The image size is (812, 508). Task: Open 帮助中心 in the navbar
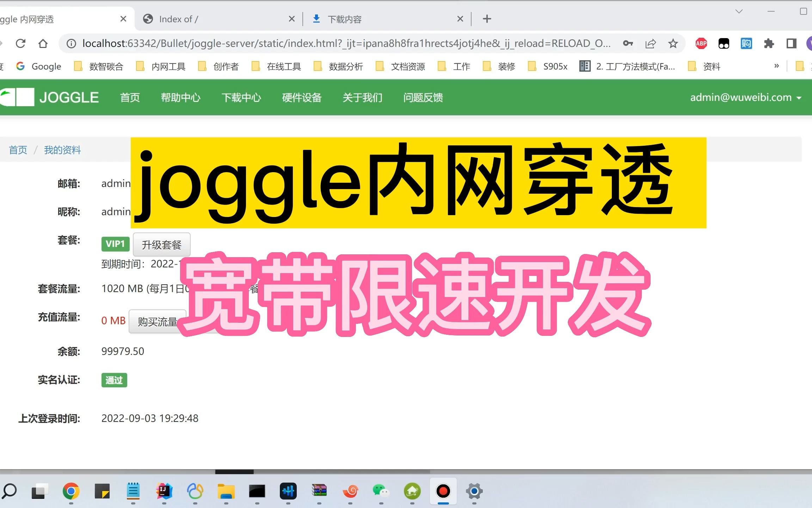(x=181, y=97)
